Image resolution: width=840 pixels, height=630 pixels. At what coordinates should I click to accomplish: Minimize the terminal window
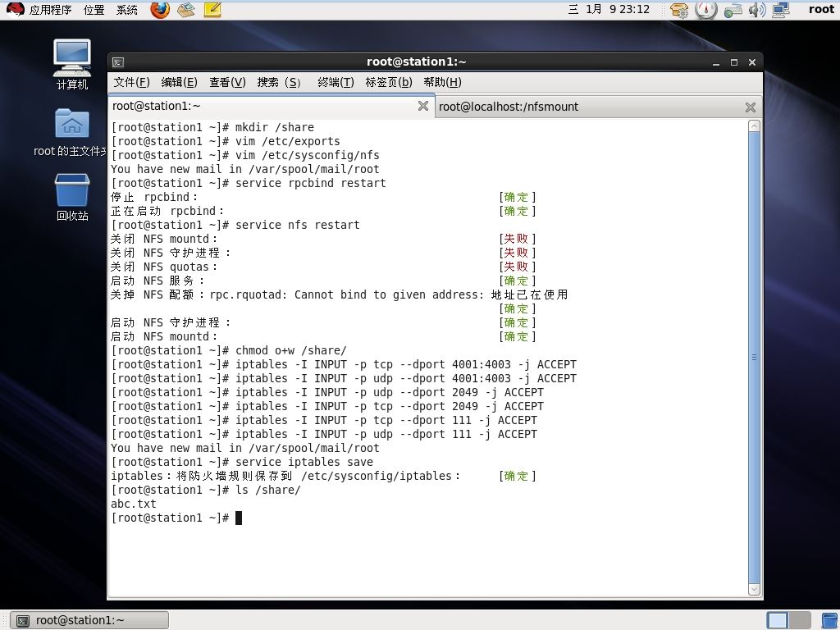(715, 62)
